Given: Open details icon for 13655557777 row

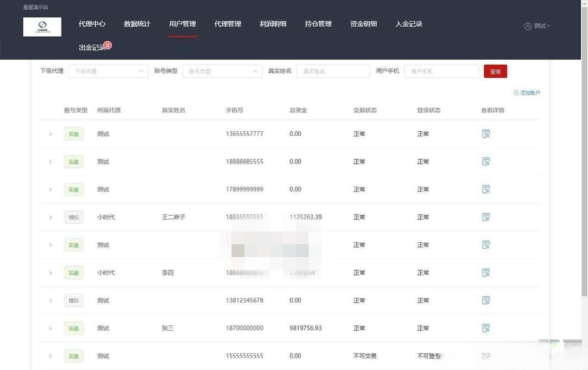Looking at the screenshot, I should point(486,134).
